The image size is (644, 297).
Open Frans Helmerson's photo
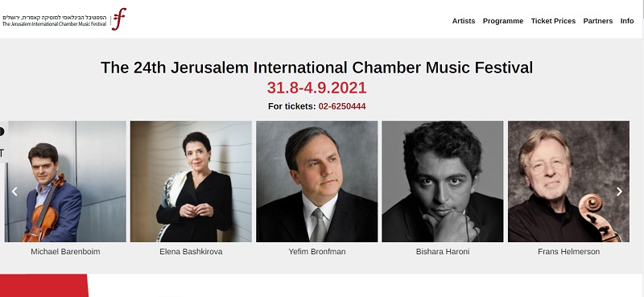[568, 181]
